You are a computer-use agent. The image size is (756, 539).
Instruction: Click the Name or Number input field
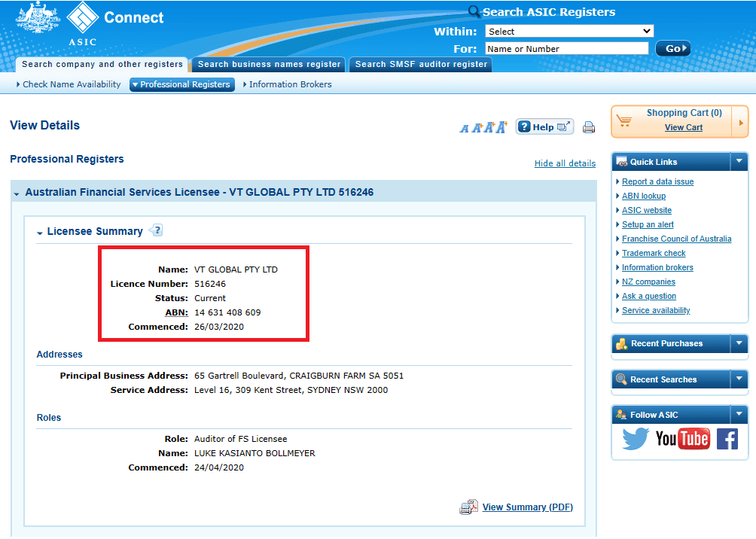566,49
